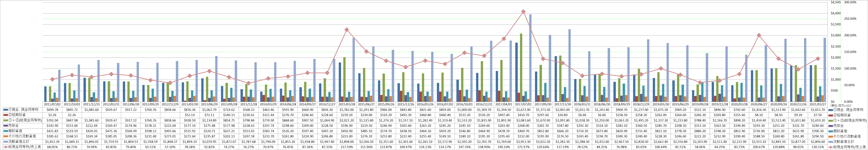The height and width of the screenshot is (150, 868).
Task: Select the 2021/03/27 date column header
Action: click(818, 105)
